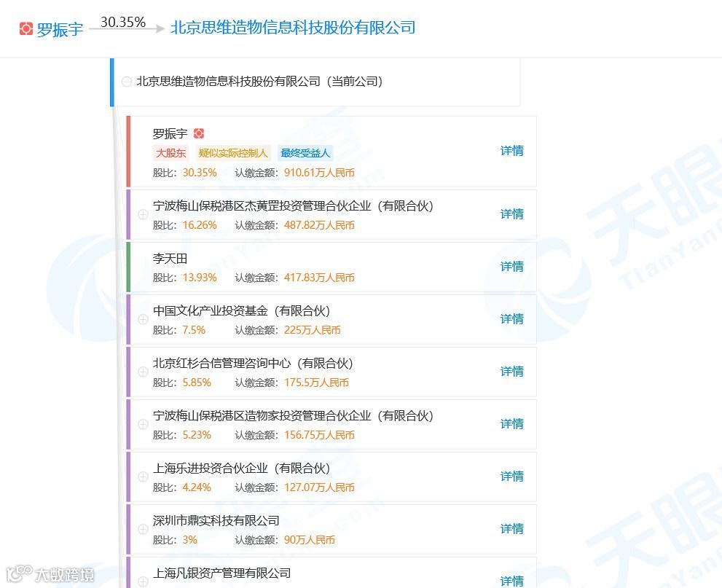722x588 pixels.
Task: Click the 487.82万人民币 subscribed amount
Action: point(319,225)
